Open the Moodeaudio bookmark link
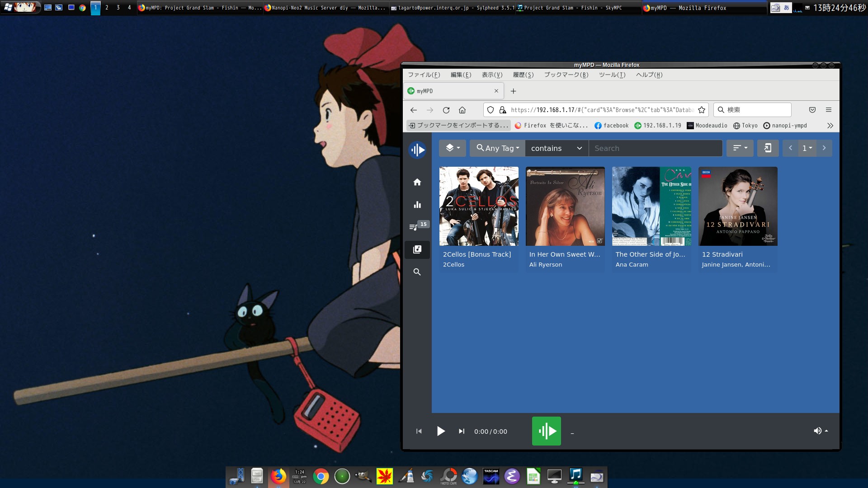Image resolution: width=868 pixels, height=488 pixels. coord(707,126)
